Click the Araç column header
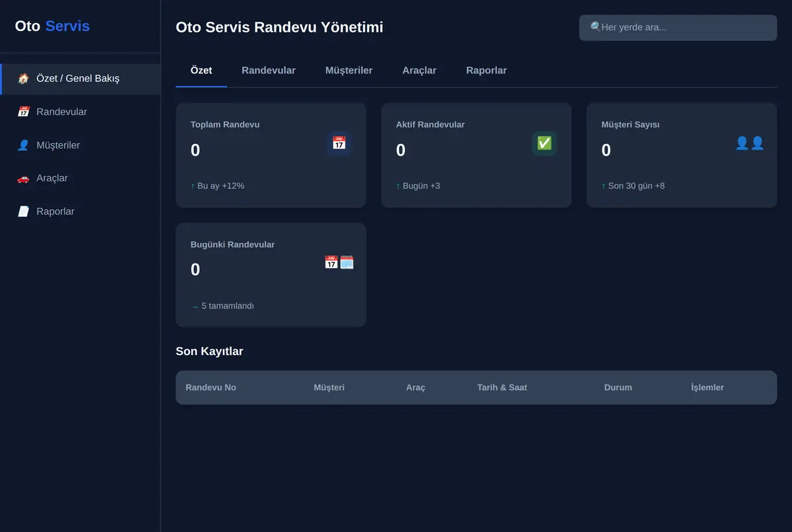Viewport: 792px width, 532px height. pyautogui.click(x=416, y=387)
